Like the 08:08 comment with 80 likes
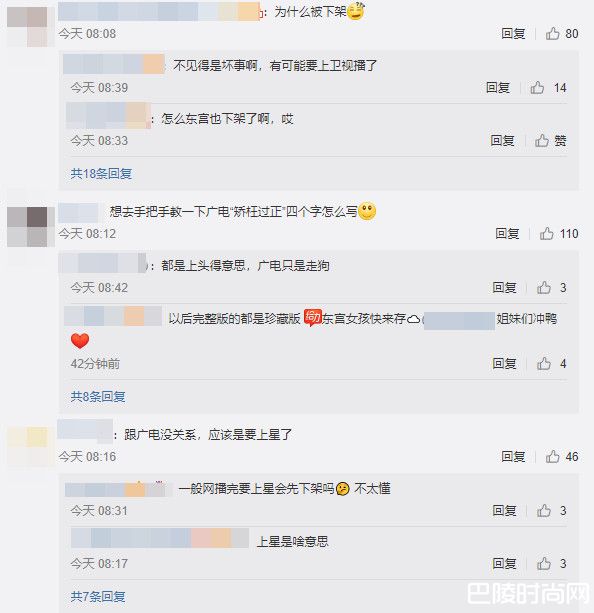594x613 pixels. click(x=553, y=34)
